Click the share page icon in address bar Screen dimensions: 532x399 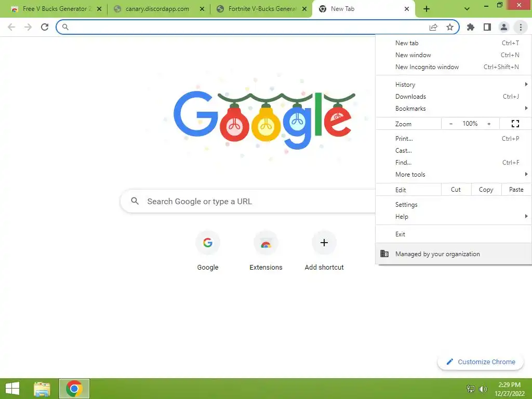coord(433,28)
